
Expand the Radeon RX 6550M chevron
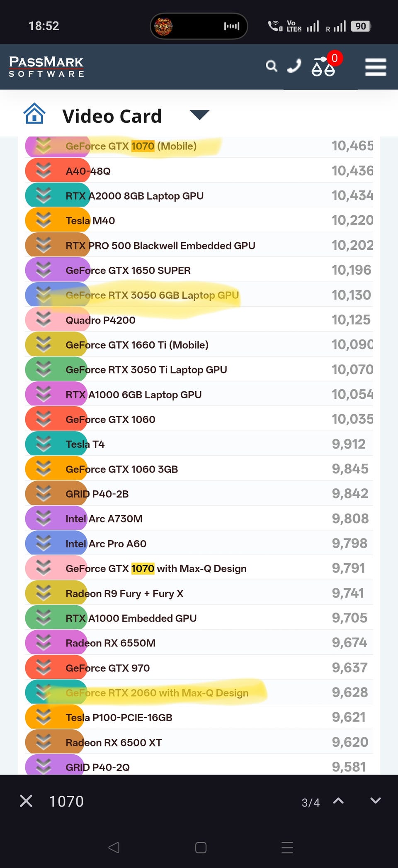coord(44,643)
